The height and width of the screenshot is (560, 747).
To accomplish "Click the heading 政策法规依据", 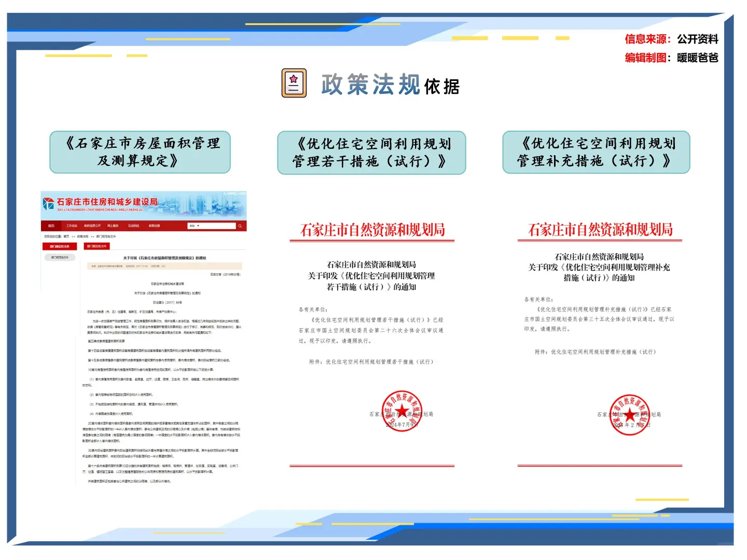I will tap(390, 85).
